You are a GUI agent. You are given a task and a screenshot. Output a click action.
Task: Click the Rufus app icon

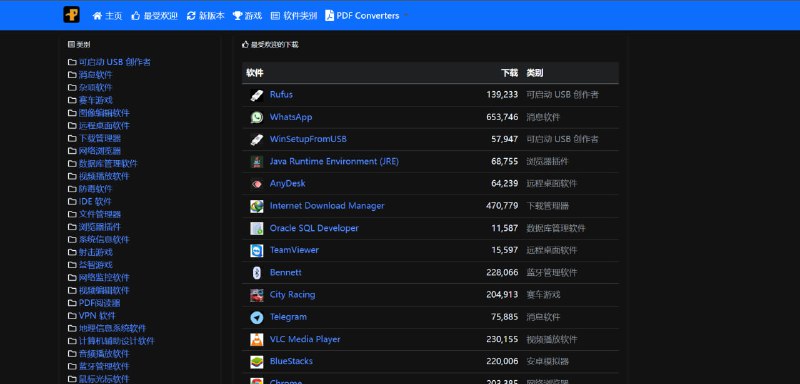pyautogui.click(x=257, y=95)
